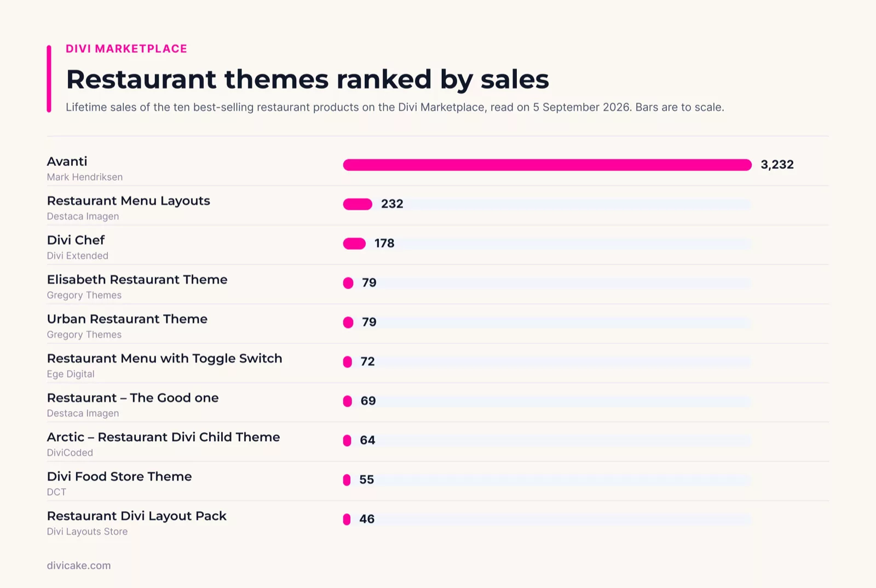The height and width of the screenshot is (588, 876).
Task: Click the Divi Extended author name
Action: (78, 256)
